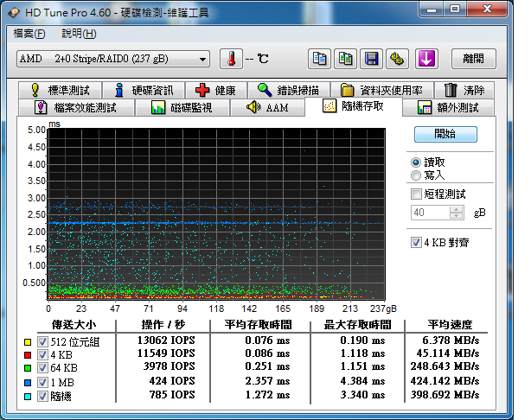Viewport: 531px width, 420px height.
Task: Open the 檔案(F) menu
Action: (x=29, y=34)
